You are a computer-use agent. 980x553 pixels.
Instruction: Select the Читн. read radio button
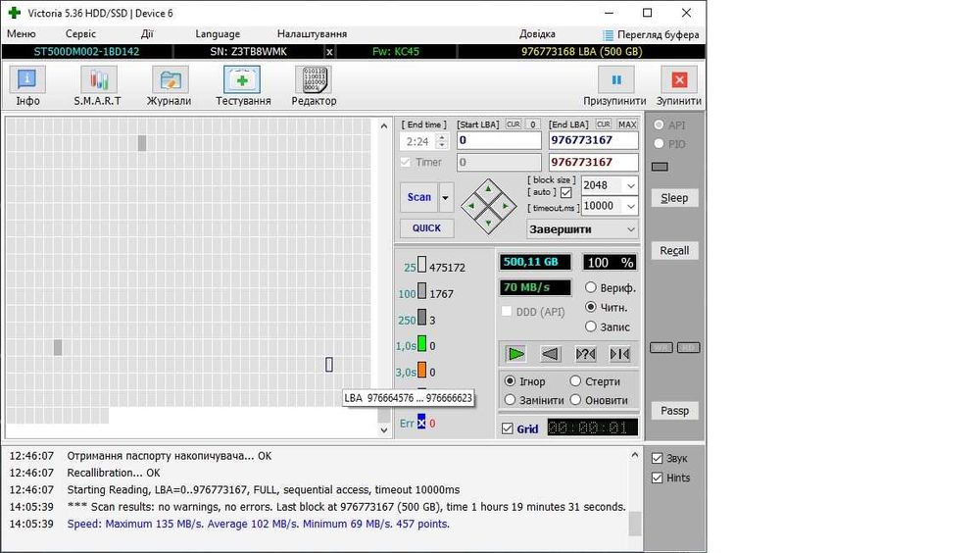pyautogui.click(x=591, y=307)
